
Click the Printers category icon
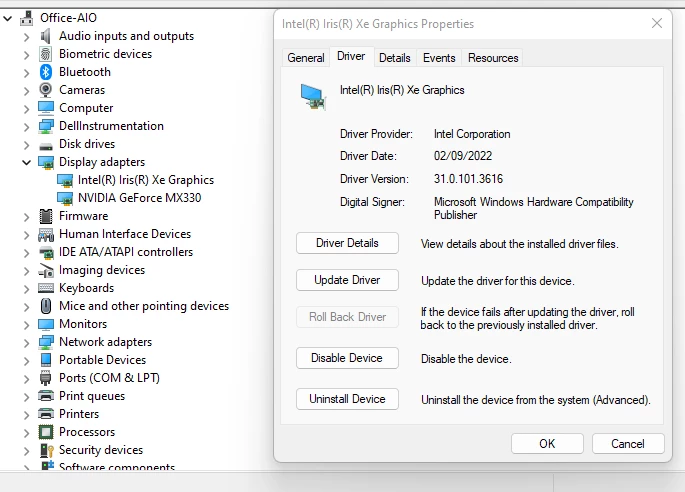(x=45, y=413)
